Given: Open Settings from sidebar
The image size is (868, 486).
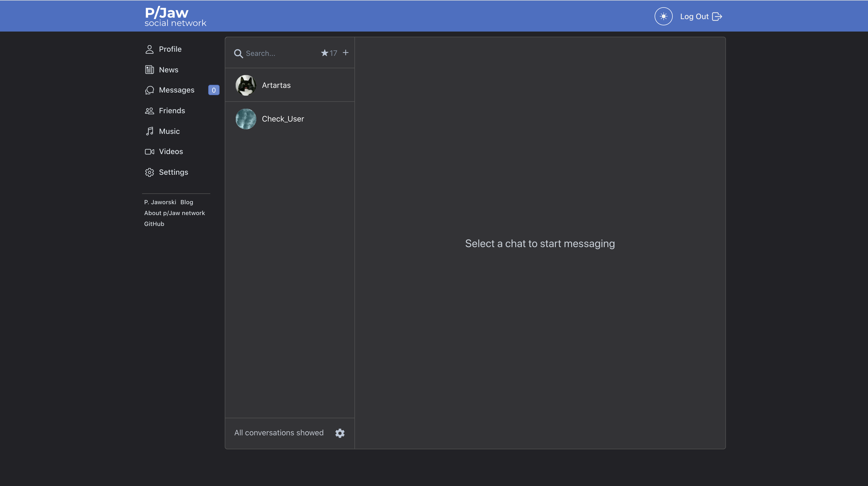Looking at the screenshot, I should [166, 172].
